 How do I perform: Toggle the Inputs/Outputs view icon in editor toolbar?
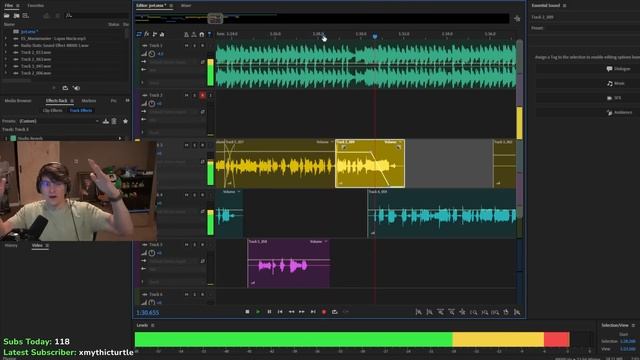(x=139, y=34)
